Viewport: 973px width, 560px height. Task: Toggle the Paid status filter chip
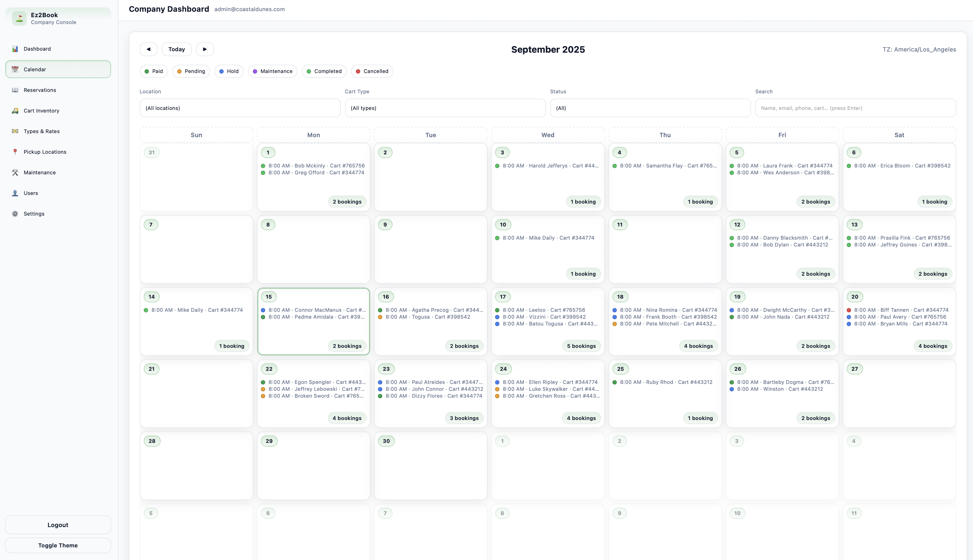tap(153, 71)
